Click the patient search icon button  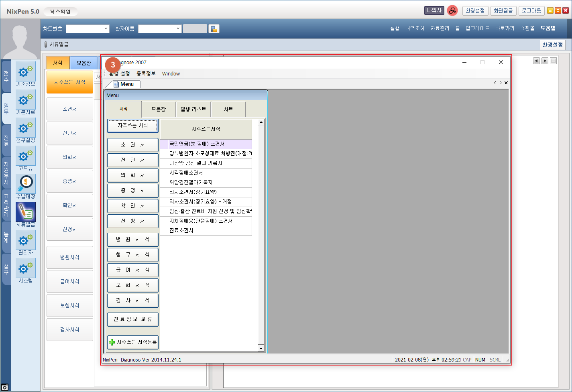point(214,29)
